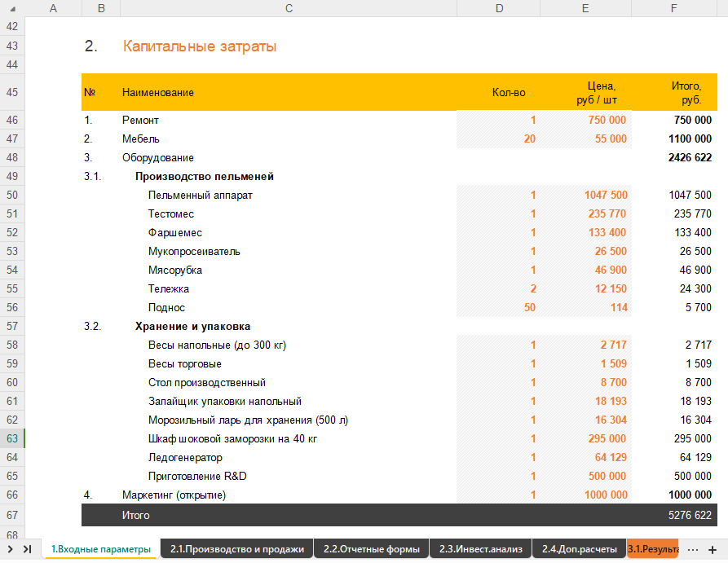Viewport: 728px width, 563px height.
Task: Click the select-all corner triangle
Action: [12, 8]
